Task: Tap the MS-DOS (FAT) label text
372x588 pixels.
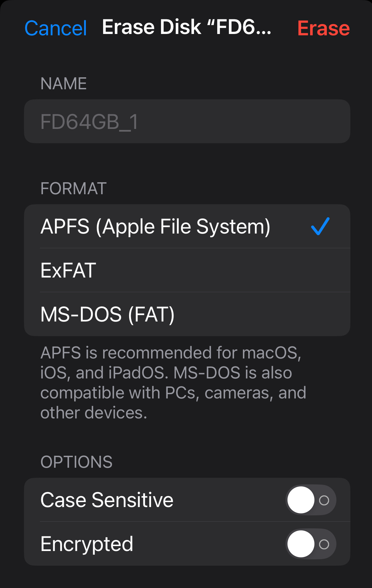Action: (x=107, y=314)
